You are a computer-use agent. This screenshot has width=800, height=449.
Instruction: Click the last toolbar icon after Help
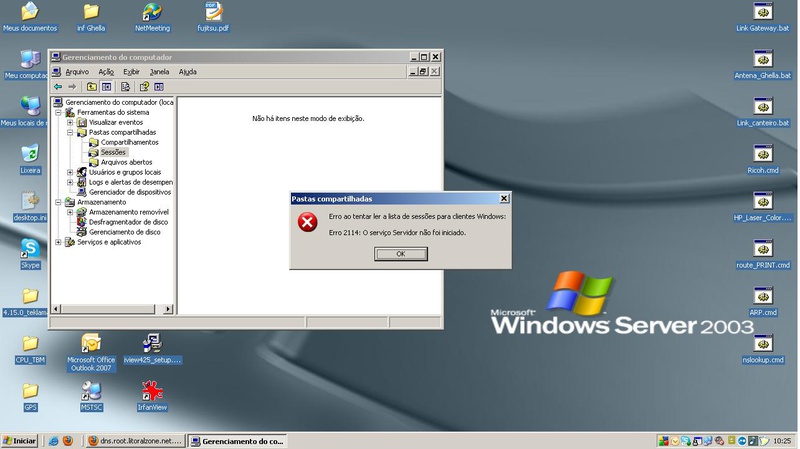click(x=159, y=87)
